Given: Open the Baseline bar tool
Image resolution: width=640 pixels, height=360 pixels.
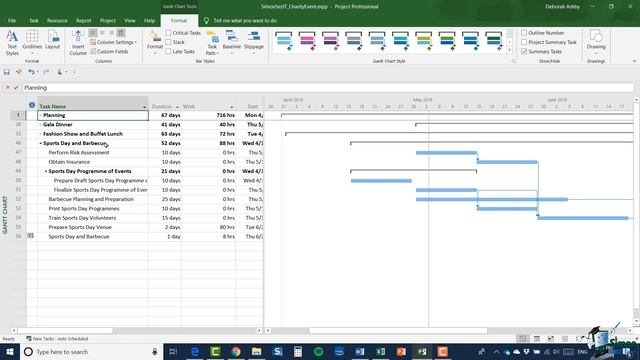Looking at the screenshot, I should click(x=231, y=42).
